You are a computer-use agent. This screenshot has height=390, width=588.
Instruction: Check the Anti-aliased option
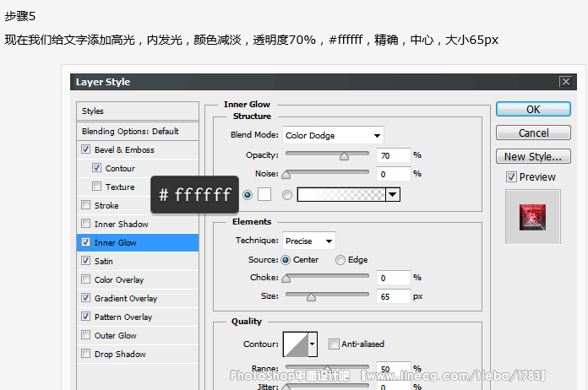334,344
